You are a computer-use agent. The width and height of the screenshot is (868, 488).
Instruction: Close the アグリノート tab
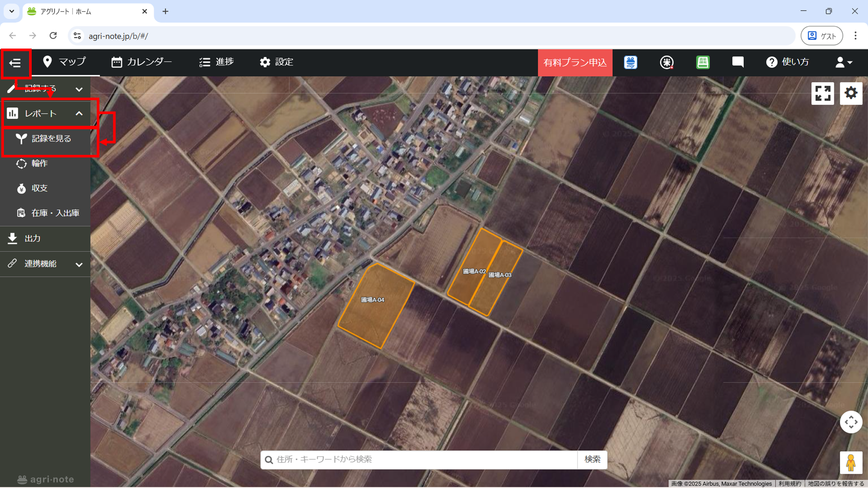click(145, 12)
